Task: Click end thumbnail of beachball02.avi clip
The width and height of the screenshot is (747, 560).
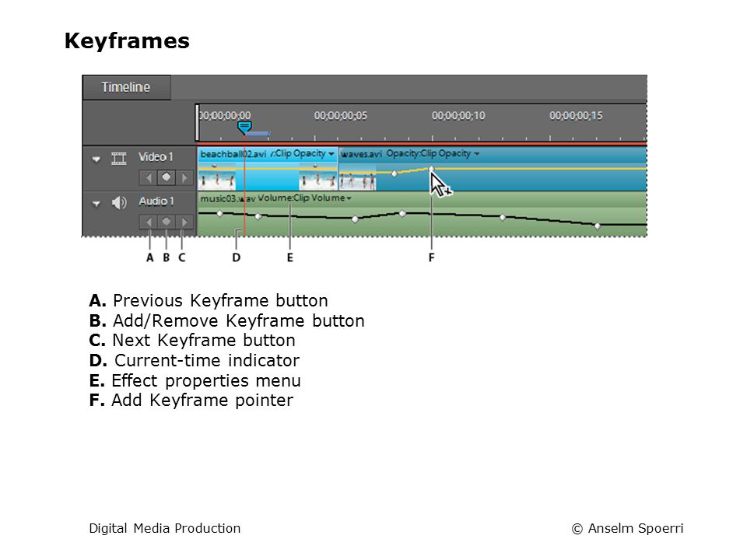Action: (318, 177)
